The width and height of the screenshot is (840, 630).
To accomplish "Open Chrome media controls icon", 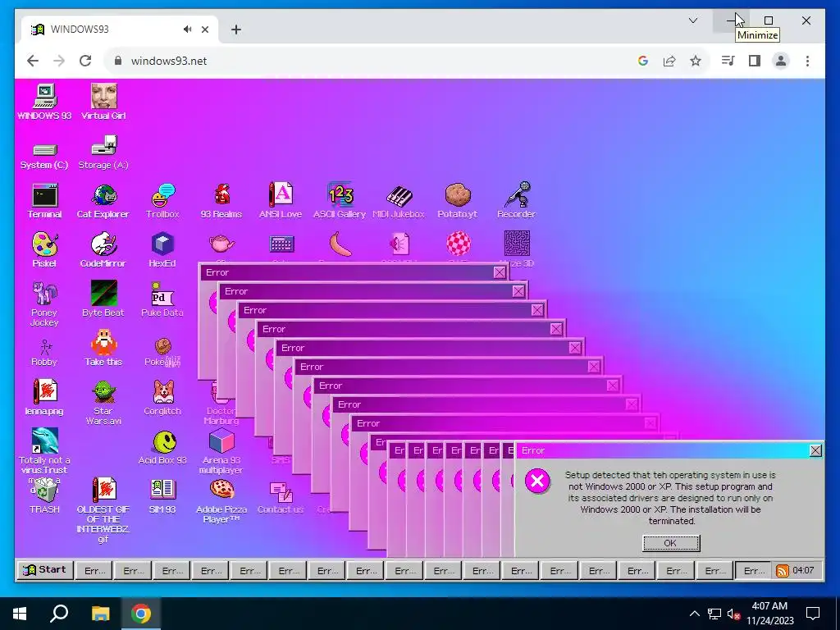I will point(728,61).
